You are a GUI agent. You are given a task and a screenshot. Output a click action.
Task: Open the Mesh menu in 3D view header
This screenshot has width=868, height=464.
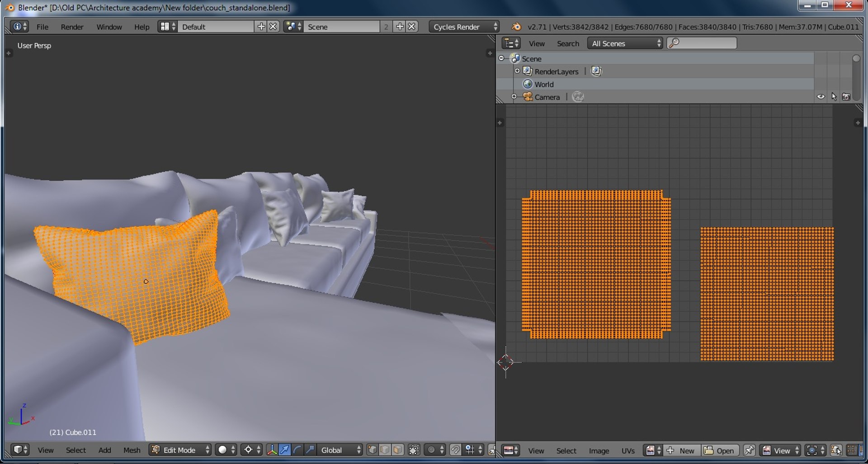132,450
